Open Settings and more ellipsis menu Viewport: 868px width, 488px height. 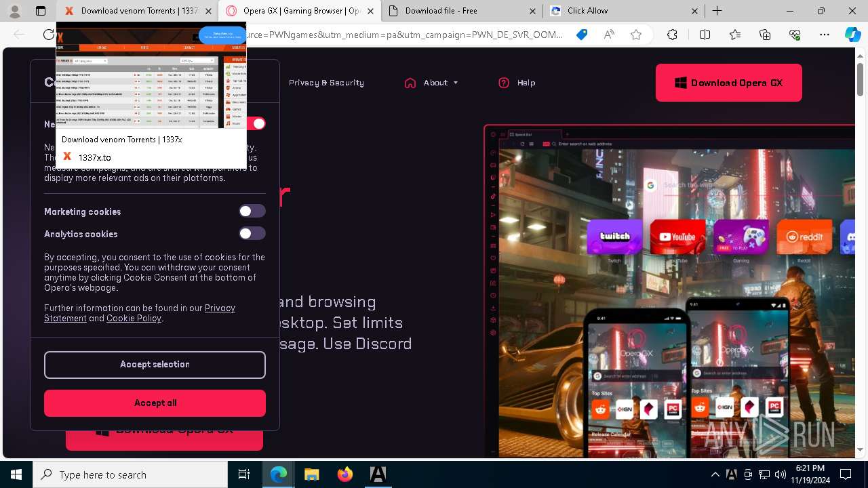pos(825,35)
